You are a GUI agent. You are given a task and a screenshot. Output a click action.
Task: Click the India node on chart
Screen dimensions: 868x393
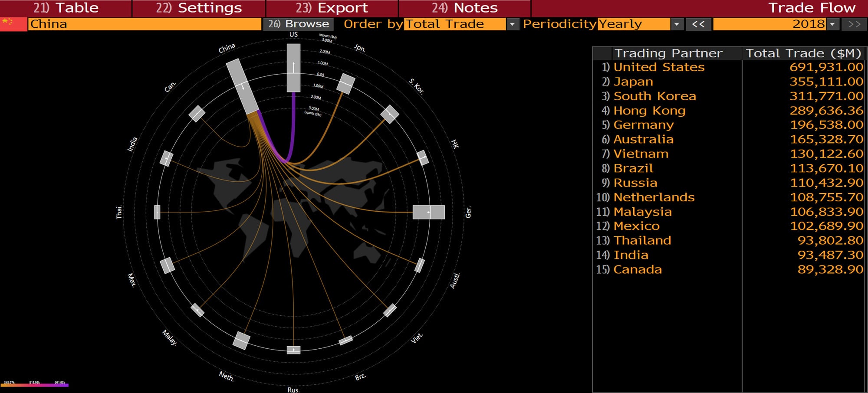(x=166, y=158)
